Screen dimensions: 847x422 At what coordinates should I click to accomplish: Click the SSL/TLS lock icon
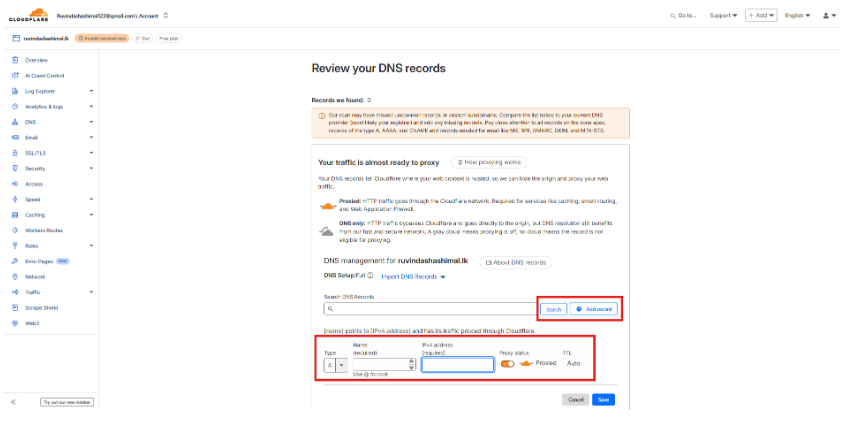[x=15, y=152]
